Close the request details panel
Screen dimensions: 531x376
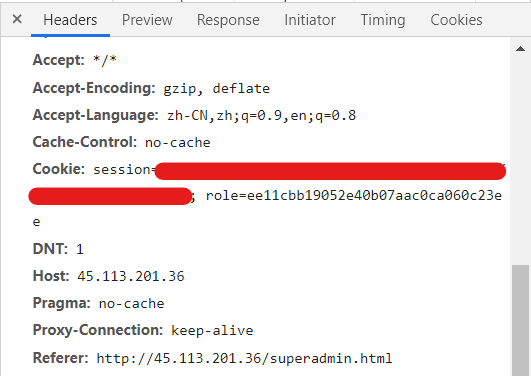[x=17, y=19]
